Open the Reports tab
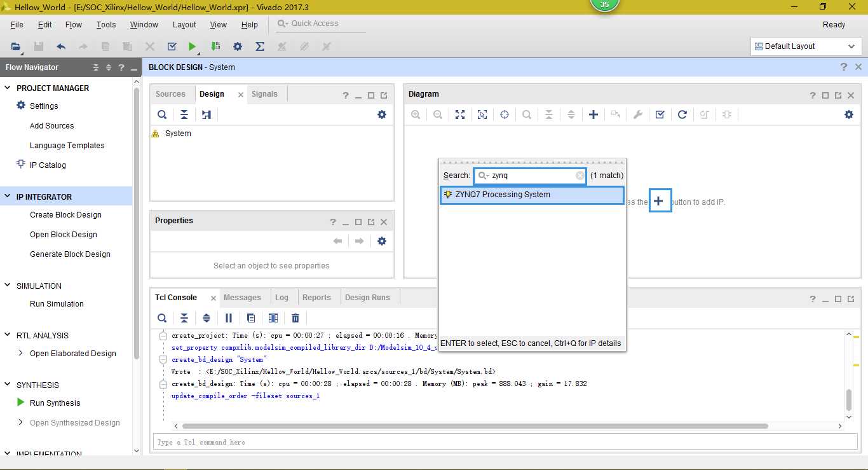Viewport: 868px width, 470px height. 316,298
